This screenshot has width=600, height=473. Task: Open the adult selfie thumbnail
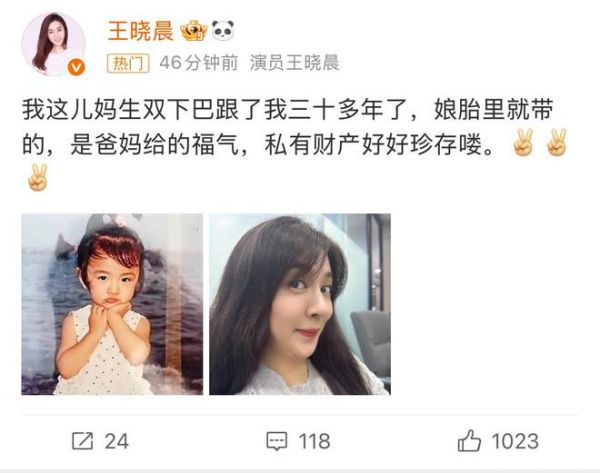[x=300, y=304]
